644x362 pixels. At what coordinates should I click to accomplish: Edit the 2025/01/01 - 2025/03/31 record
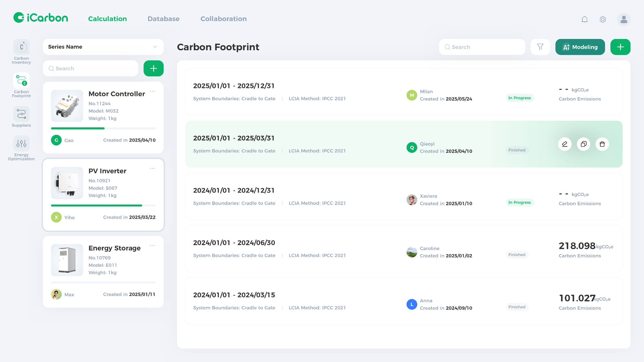(564, 144)
